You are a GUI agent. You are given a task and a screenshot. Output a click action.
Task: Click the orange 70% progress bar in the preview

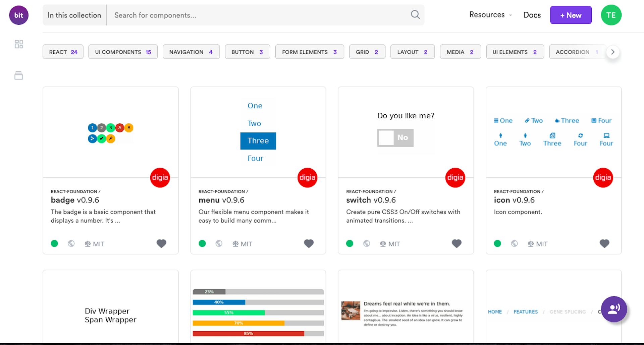(238, 323)
